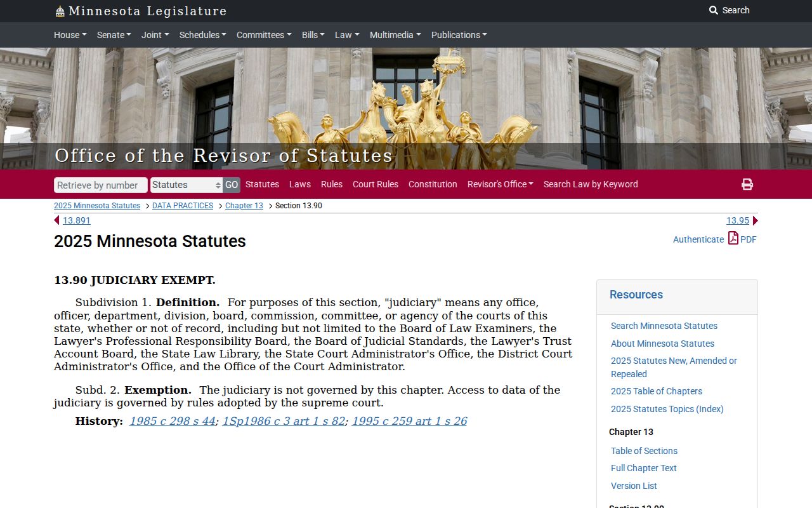
Task: Open the Bills dropdown
Action: [x=313, y=35]
